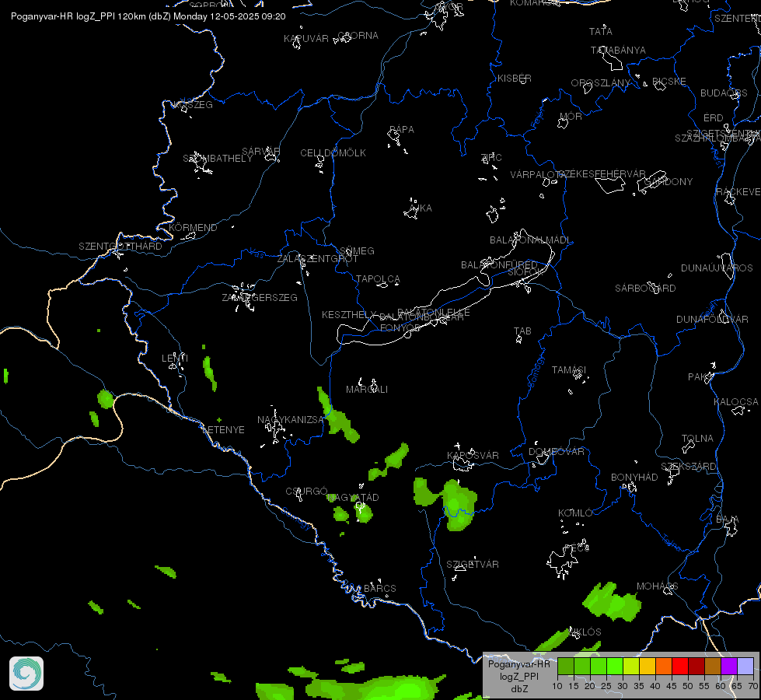
Task: Click the GÁRDONY label
Action: [668, 182]
